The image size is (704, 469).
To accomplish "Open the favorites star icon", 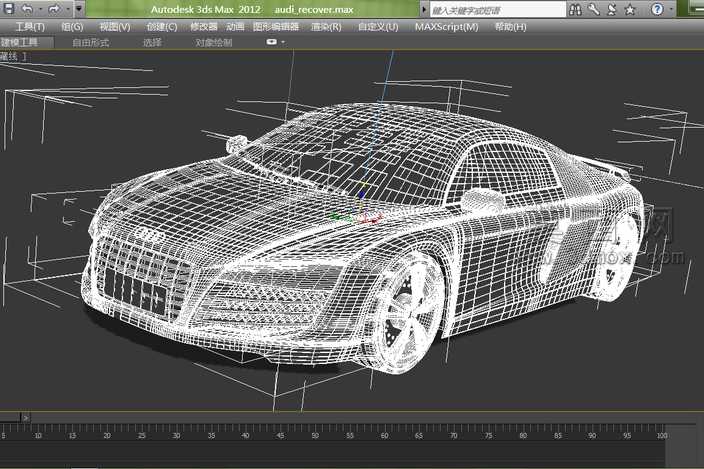I will pyautogui.click(x=630, y=9).
